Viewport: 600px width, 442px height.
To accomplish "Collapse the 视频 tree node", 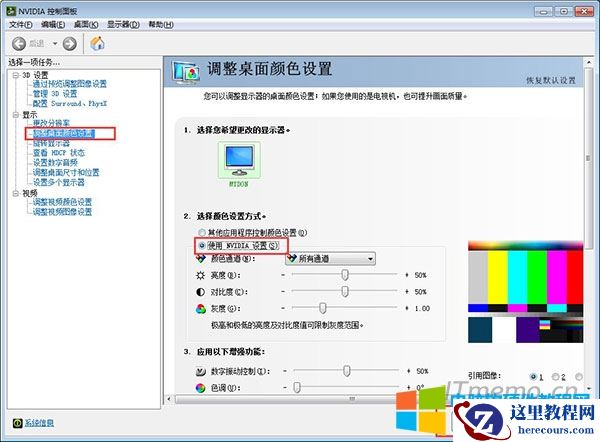I will [16, 193].
